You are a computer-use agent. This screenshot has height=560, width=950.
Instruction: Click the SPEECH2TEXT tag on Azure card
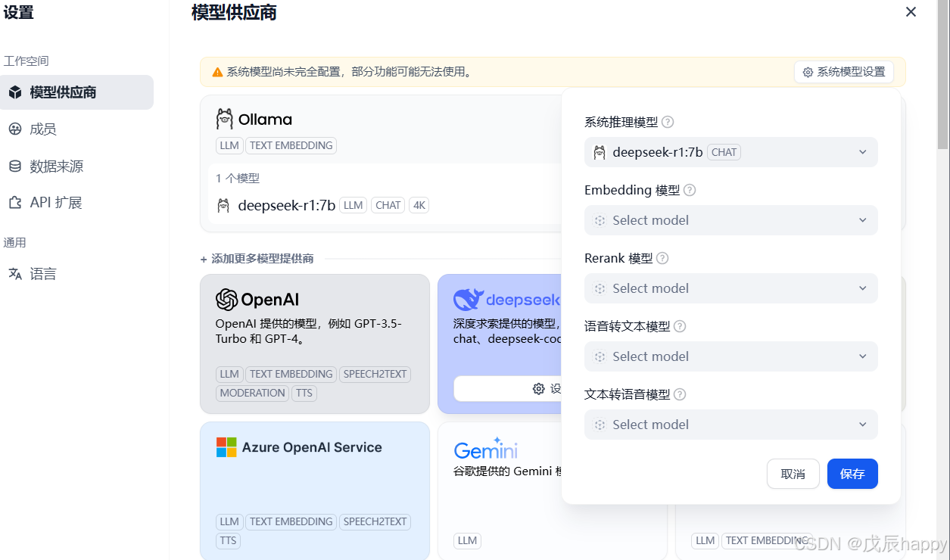[375, 521]
